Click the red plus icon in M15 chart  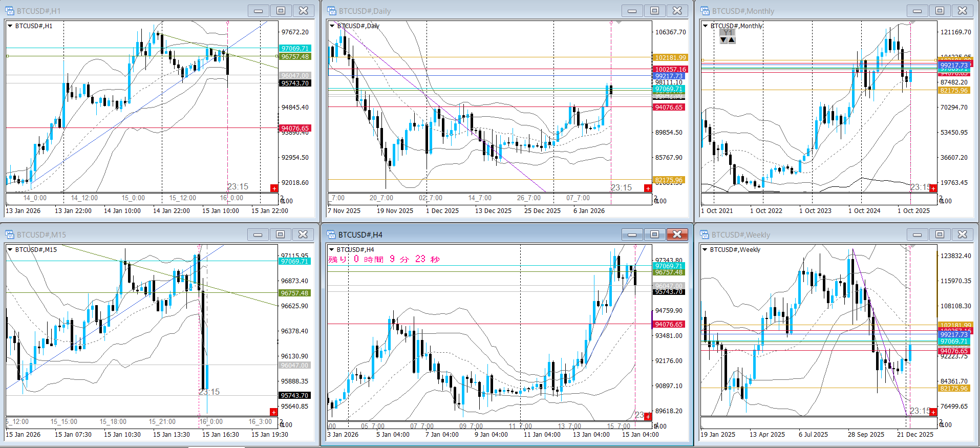[x=274, y=412]
